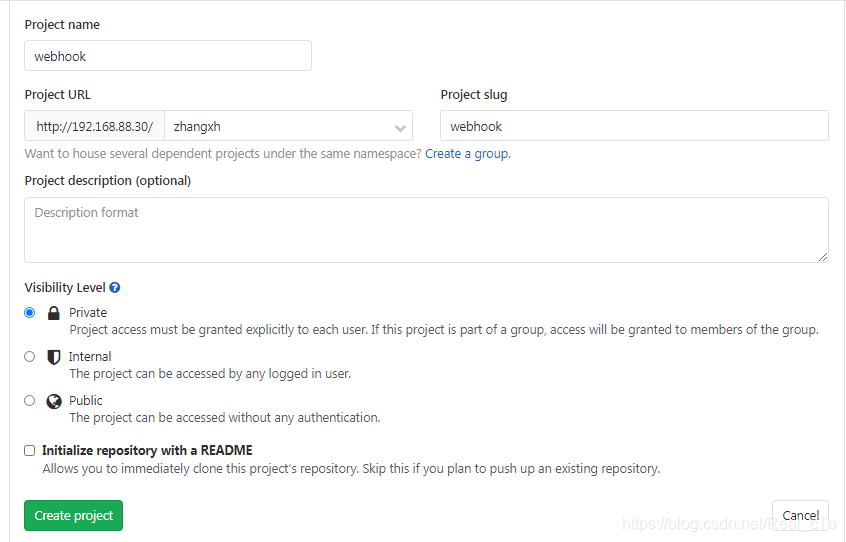
Task: Click the Create project button
Action: click(73, 515)
